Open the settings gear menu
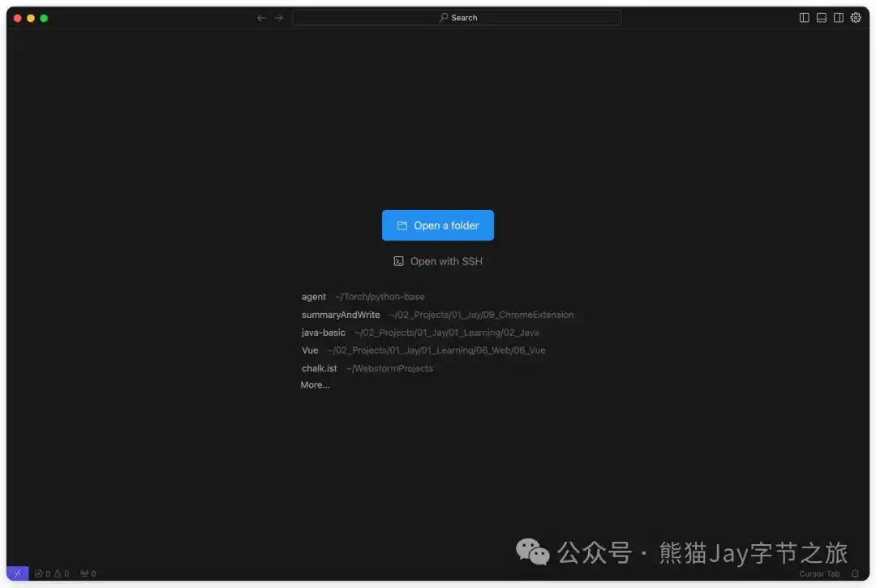Screen dimensions: 876x588 pos(856,17)
